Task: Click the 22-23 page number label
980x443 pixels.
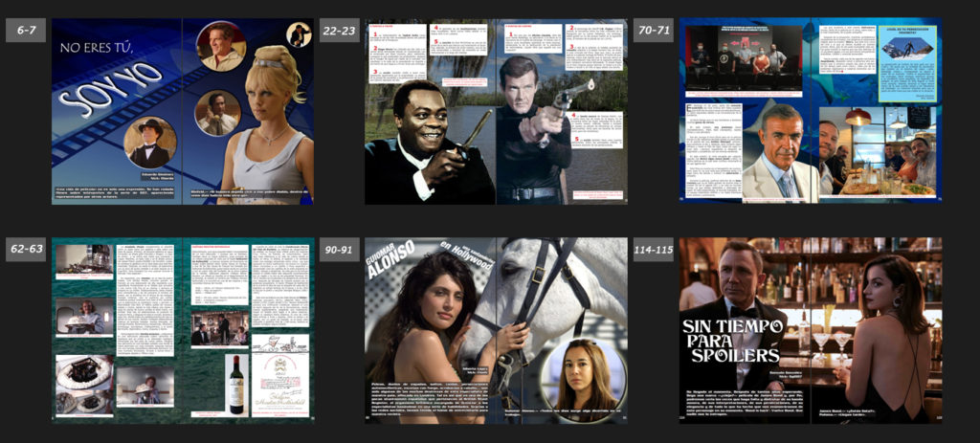Action: click(340, 30)
